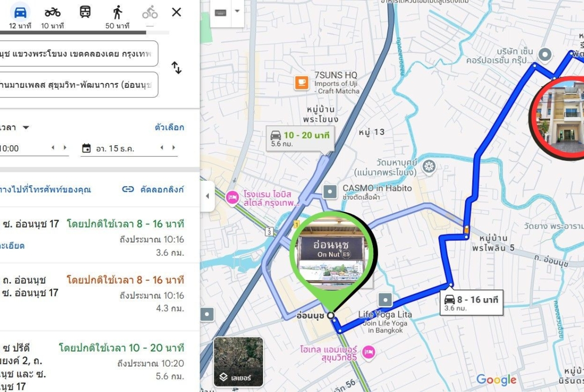Open the ตัวเลือก route options link
Screen dimensions: 584x392
[170, 127]
